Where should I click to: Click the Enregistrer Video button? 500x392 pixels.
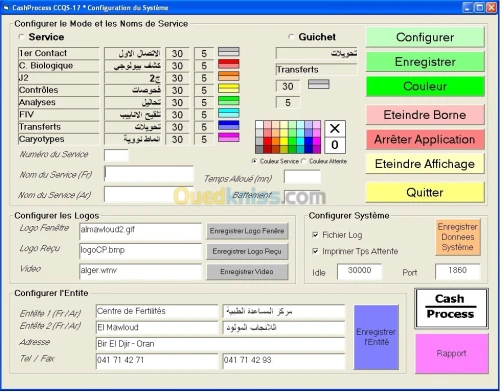[x=247, y=272]
